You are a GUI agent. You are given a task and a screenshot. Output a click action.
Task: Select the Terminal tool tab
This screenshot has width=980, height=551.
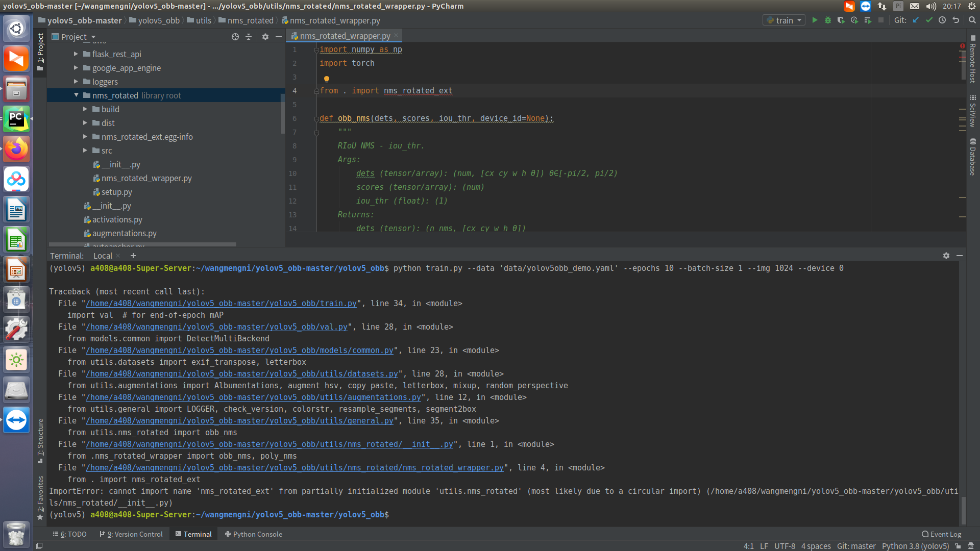pyautogui.click(x=193, y=534)
